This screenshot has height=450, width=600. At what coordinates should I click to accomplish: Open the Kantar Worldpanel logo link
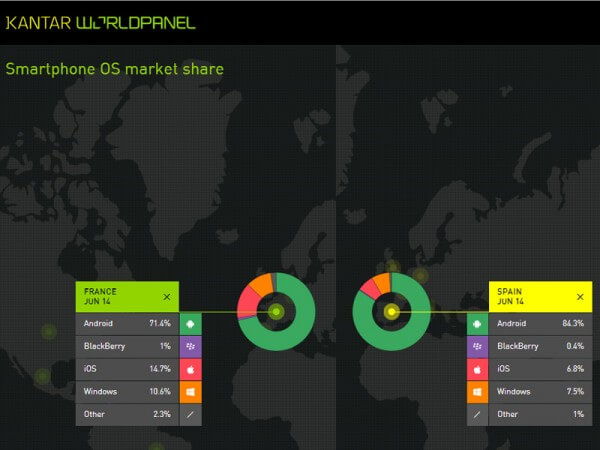101,23
